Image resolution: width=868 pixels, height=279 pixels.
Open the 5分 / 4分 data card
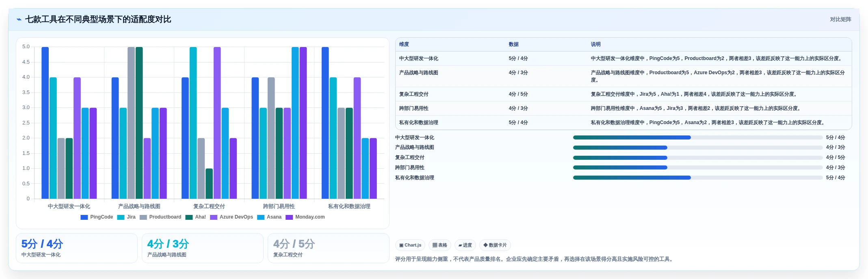[x=77, y=248]
